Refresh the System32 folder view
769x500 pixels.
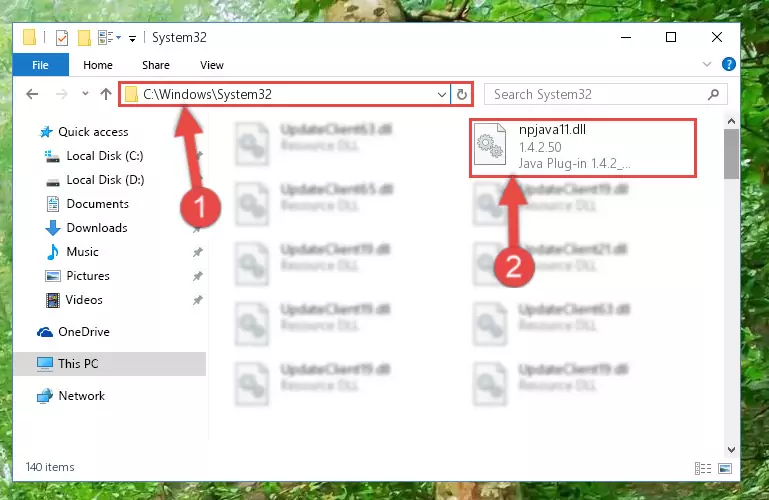coord(461,94)
